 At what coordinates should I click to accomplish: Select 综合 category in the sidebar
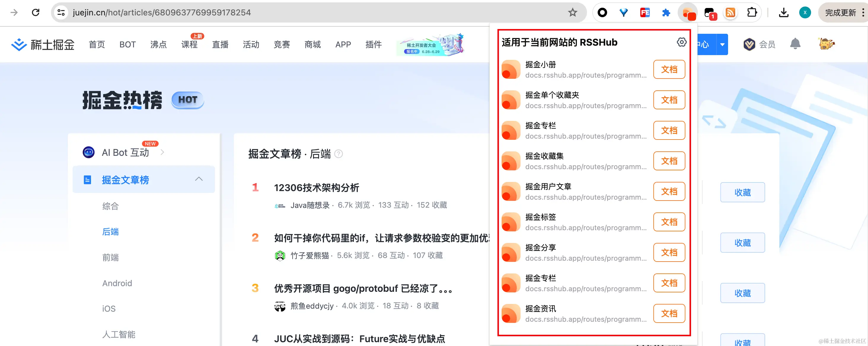click(x=111, y=206)
